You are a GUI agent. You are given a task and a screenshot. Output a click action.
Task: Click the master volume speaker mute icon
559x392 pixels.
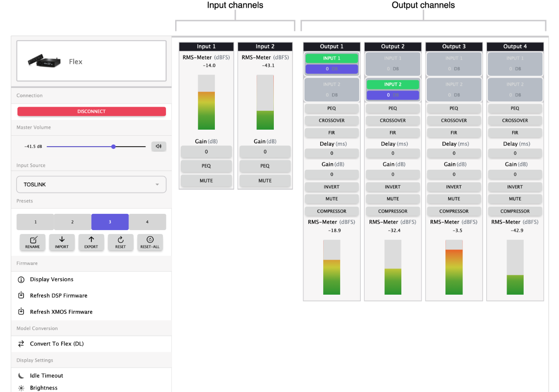[159, 146]
